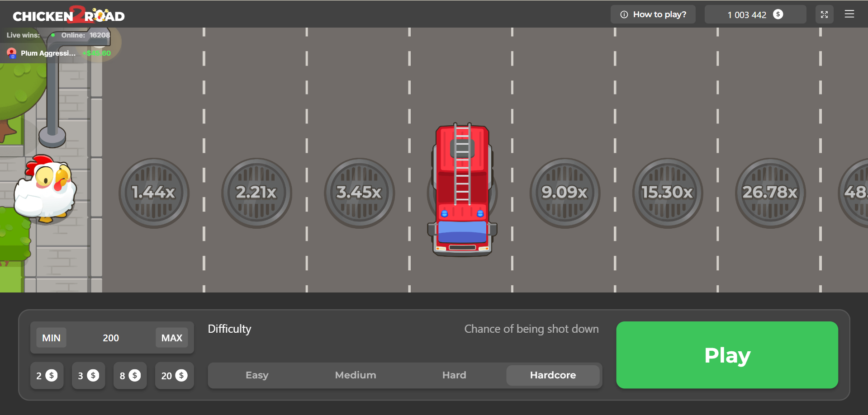Choose the 8 dollar quick bet
The width and height of the screenshot is (868, 415).
(130, 376)
